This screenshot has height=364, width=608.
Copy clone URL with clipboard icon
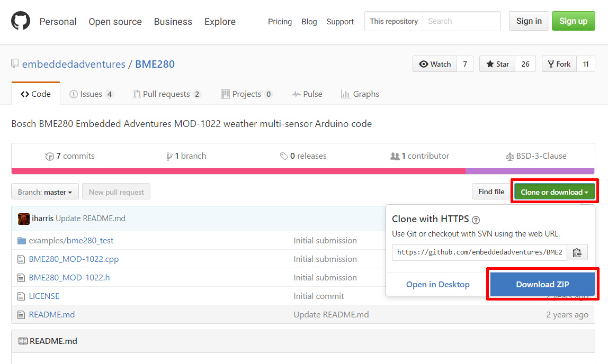[x=577, y=252]
